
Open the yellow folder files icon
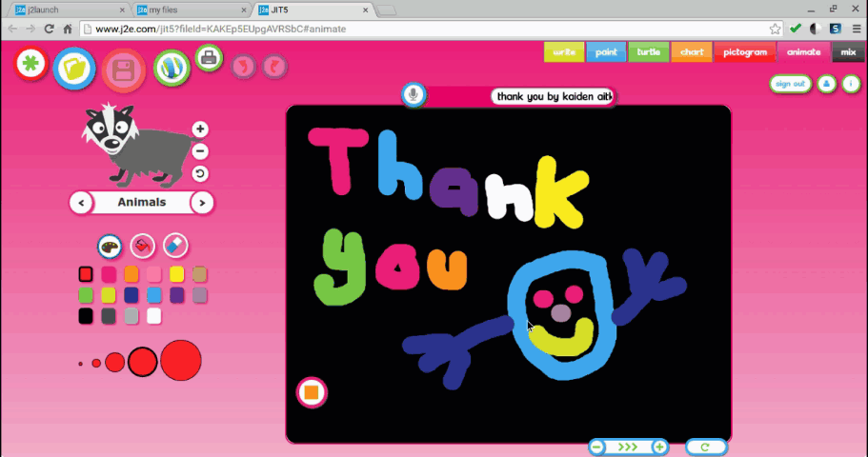coord(73,69)
